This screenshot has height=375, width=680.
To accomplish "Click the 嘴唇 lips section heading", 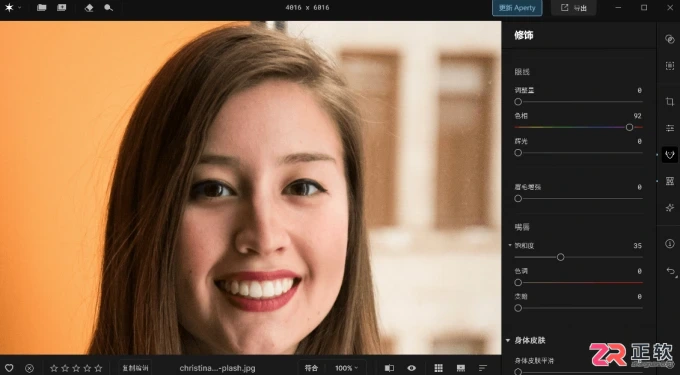I will 522,227.
